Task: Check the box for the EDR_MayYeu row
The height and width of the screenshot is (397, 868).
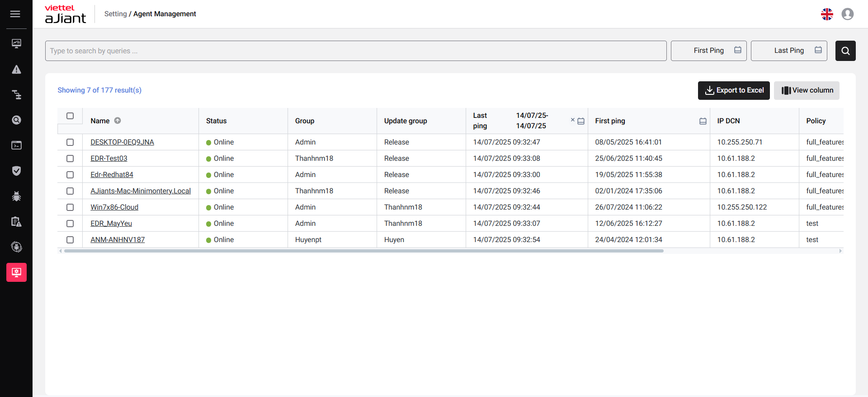Action: 70,224
